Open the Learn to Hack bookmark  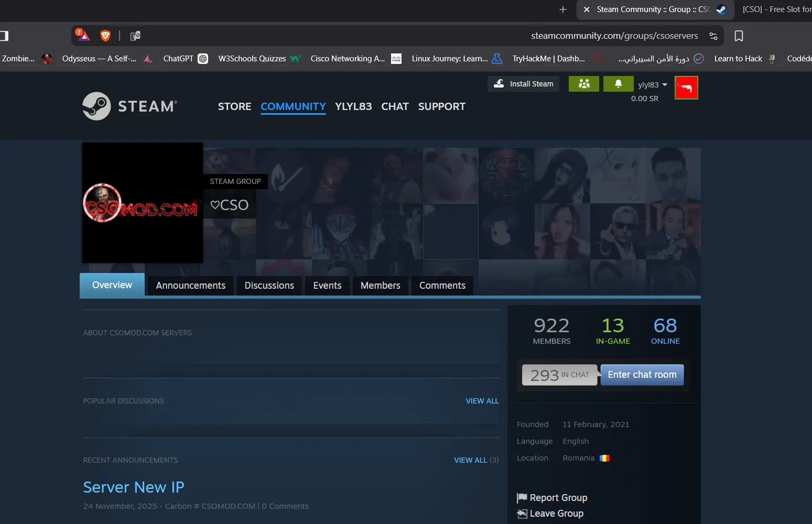pyautogui.click(x=744, y=59)
